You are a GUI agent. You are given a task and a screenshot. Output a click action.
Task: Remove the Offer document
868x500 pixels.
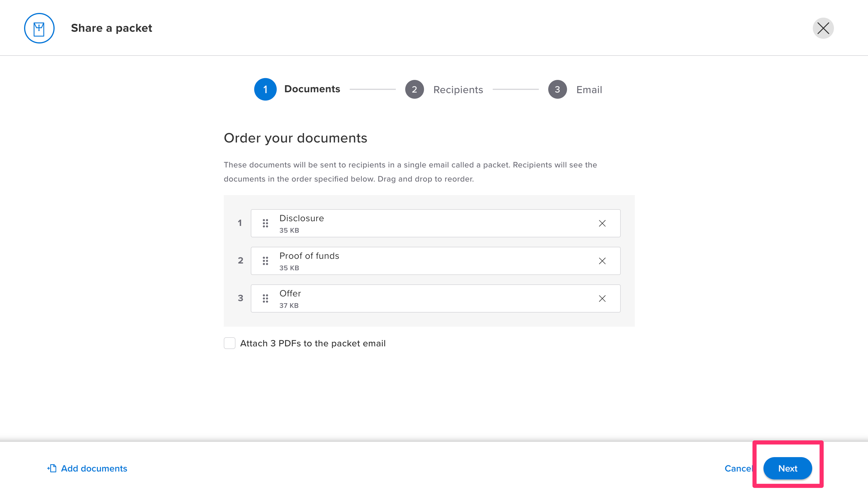pyautogui.click(x=602, y=298)
